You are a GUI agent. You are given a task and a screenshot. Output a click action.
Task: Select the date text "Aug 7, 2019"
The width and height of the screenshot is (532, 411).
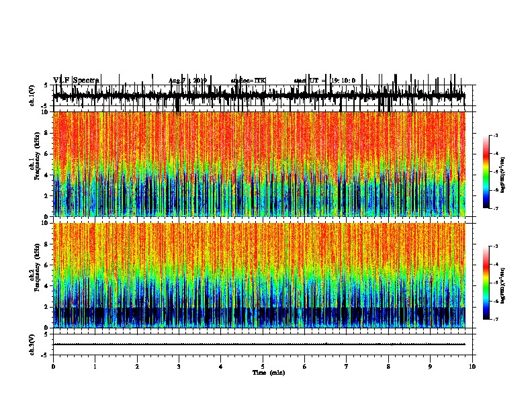coord(187,81)
